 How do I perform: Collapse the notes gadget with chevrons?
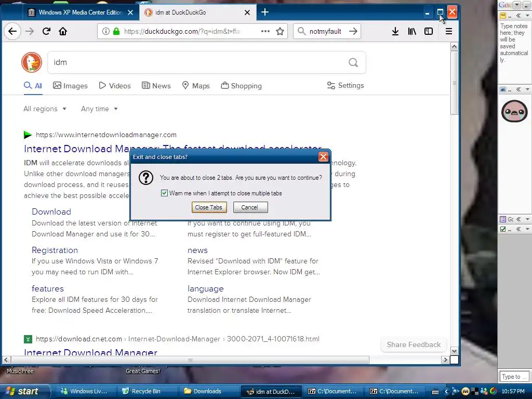[518, 16]
